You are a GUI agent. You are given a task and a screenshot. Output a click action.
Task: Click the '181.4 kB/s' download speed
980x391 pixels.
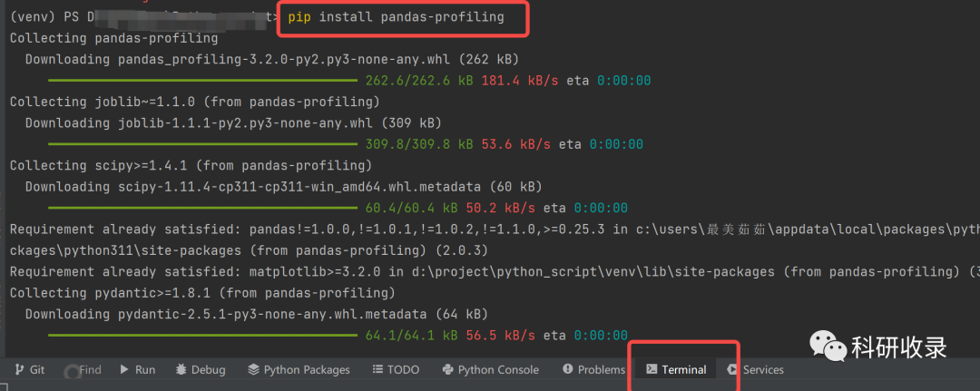[x=519, y=81]
